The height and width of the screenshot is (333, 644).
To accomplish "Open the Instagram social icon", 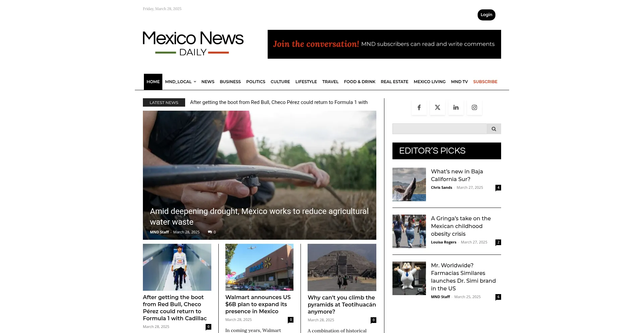I will 474,108.
